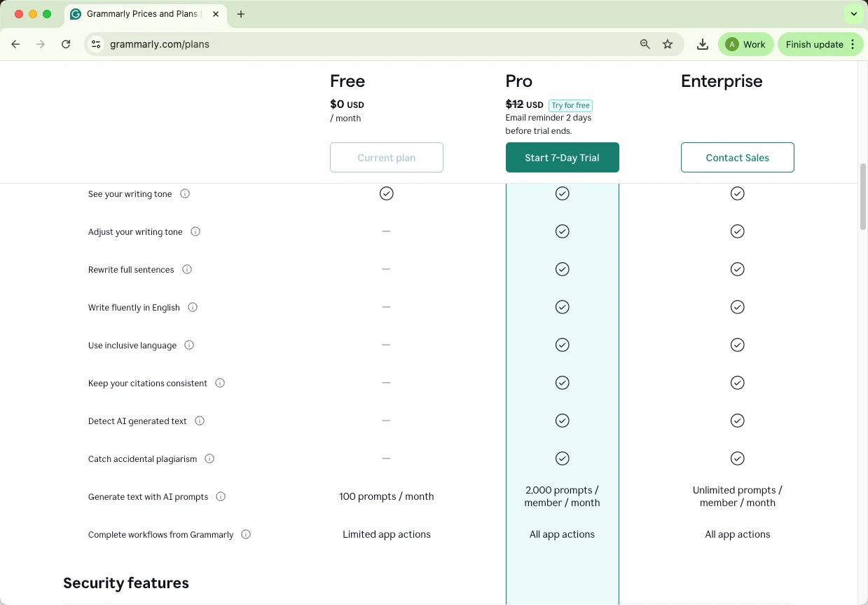This screenshot has height=605, width=868.
Task: Show info for Keep your citations consistent
Action: click(220, 383)
